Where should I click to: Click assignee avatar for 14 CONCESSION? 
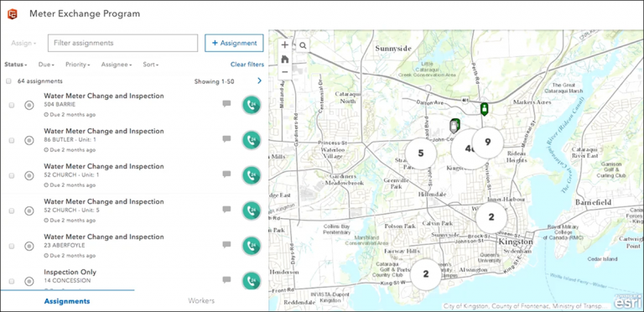coord(252,281)
